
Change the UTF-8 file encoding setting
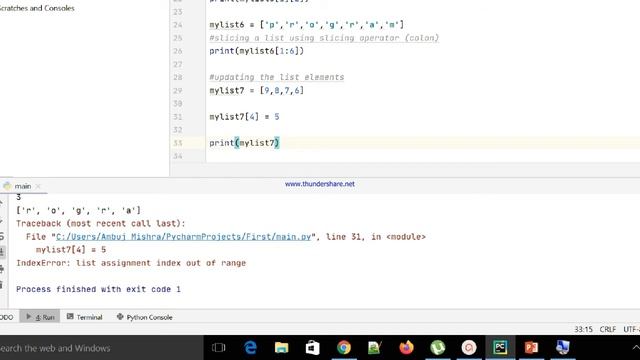631,329
